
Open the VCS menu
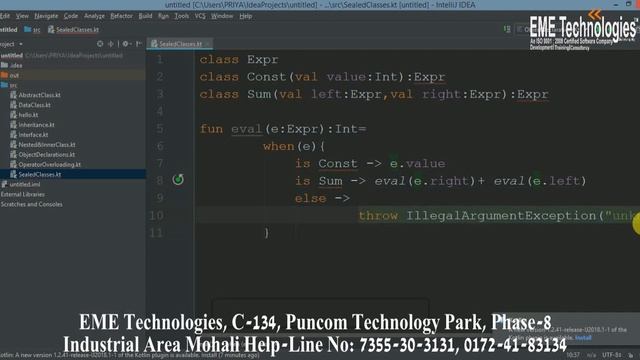[x=200, y=16]
